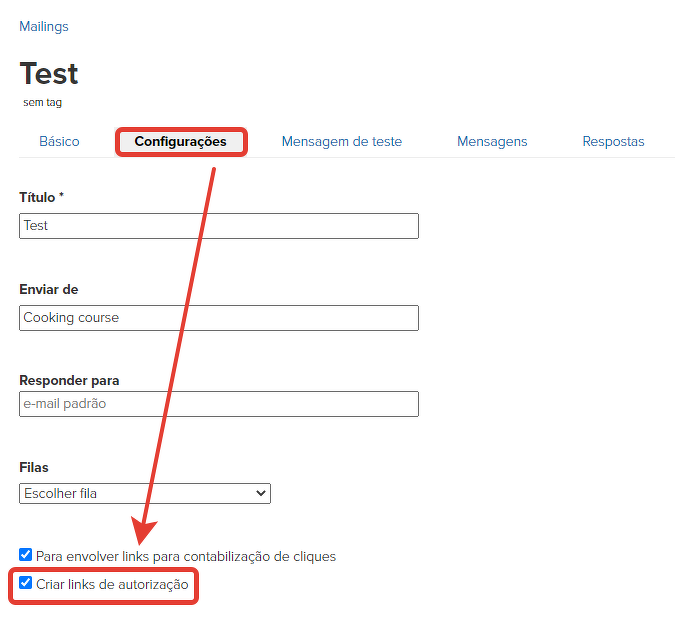Go to the Mensagens tab

[x=492, y=142]
